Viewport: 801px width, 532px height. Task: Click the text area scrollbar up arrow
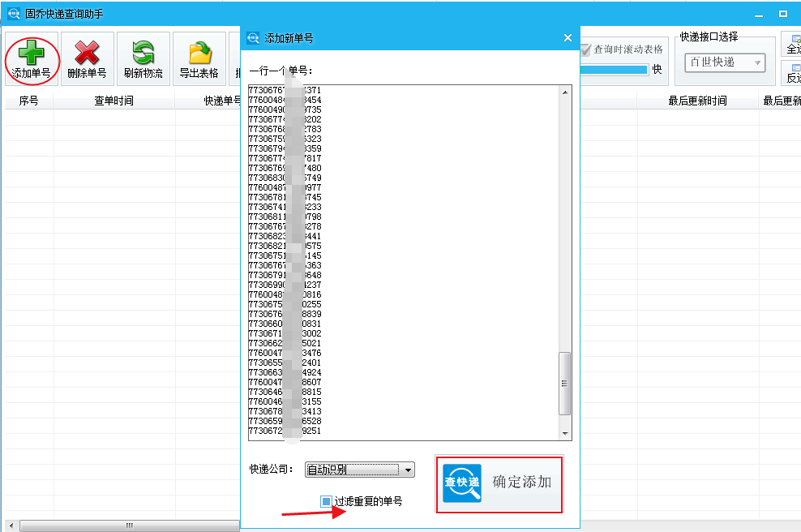point(565,91)
